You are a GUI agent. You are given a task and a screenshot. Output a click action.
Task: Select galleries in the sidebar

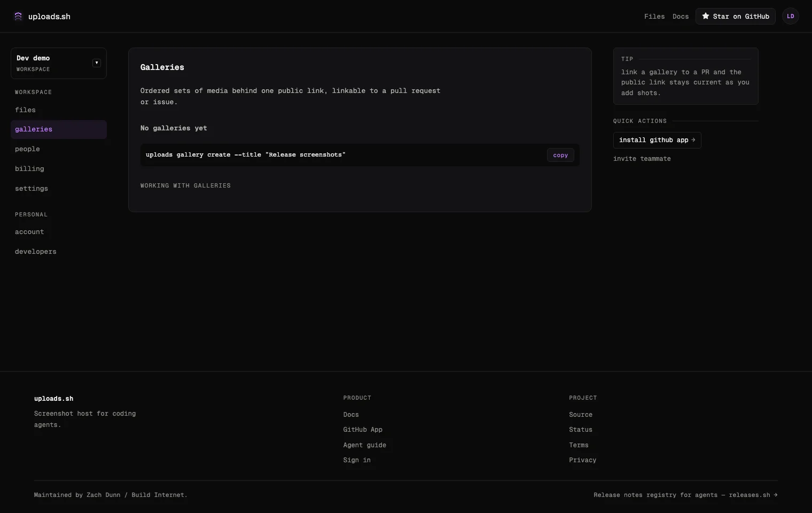[59, 129]
